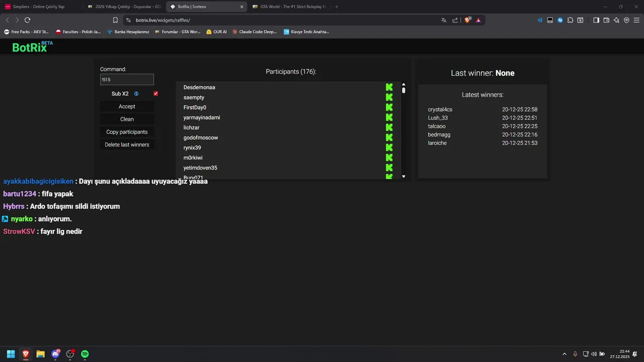Click the Copy participants button
Image resolution: width=644 pixels, height=362 pixels.
127,132
